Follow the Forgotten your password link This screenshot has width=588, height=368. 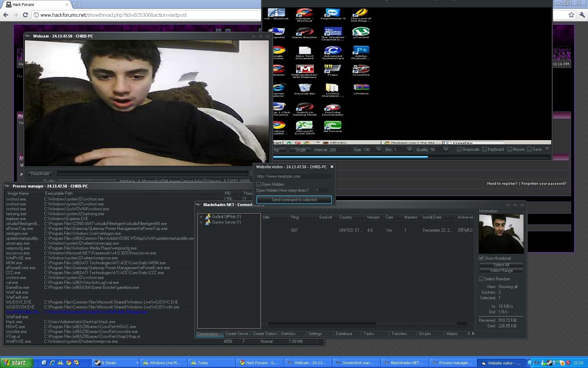pyautogui.click(x=544, y=183)
